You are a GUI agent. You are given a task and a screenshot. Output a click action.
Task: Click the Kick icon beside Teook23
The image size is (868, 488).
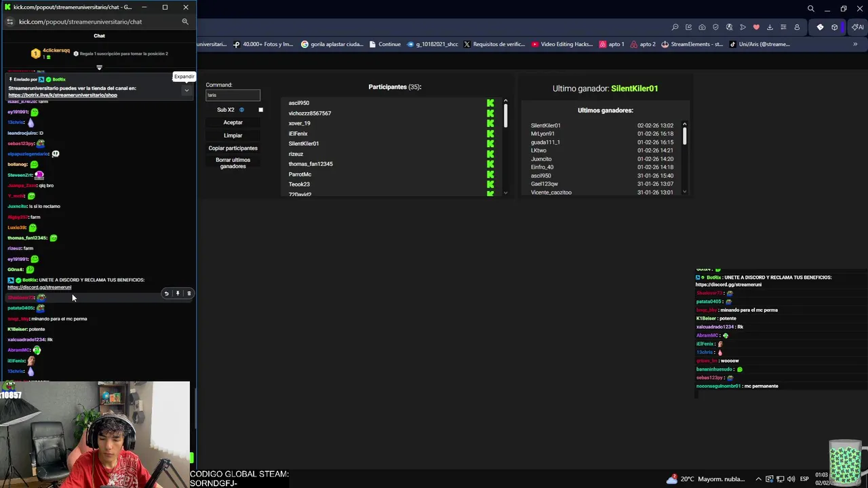tap(490, 184)
